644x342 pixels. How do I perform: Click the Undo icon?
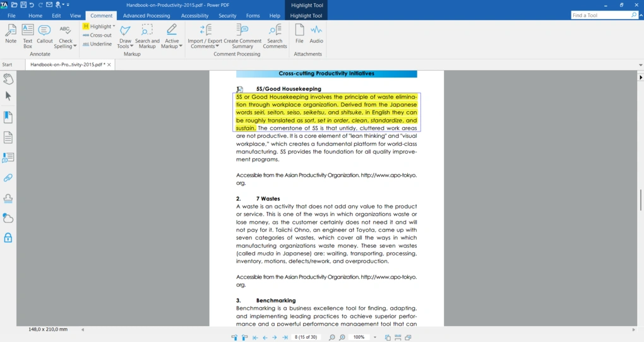pos(32,5)
